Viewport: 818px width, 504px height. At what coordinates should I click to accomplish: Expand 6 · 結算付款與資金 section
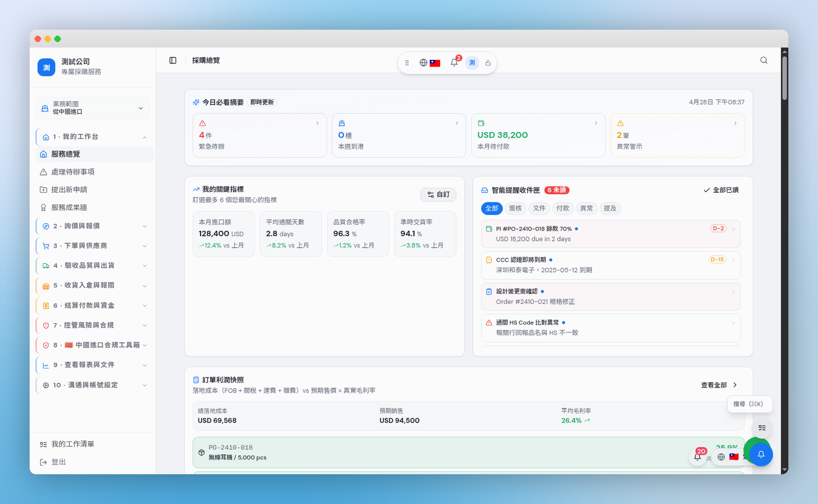[x=93, y=306]
